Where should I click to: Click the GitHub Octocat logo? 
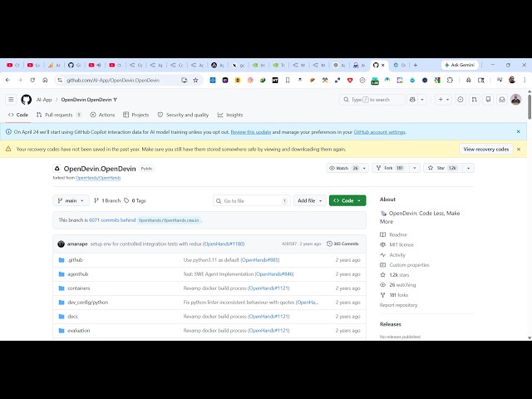click(x=26, y=100)
